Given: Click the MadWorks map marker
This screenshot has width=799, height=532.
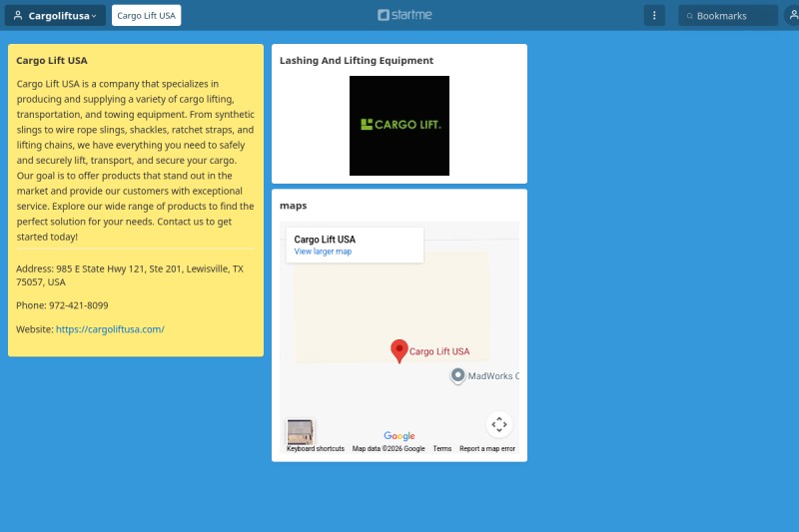Looking at the screenshot, I should point(457,376).
